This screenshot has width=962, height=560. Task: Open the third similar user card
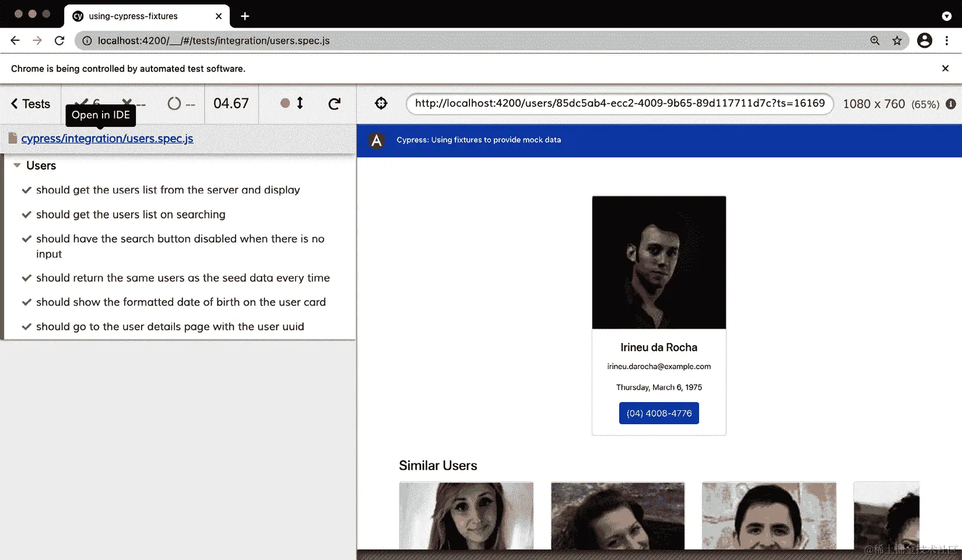pos(769,516)
